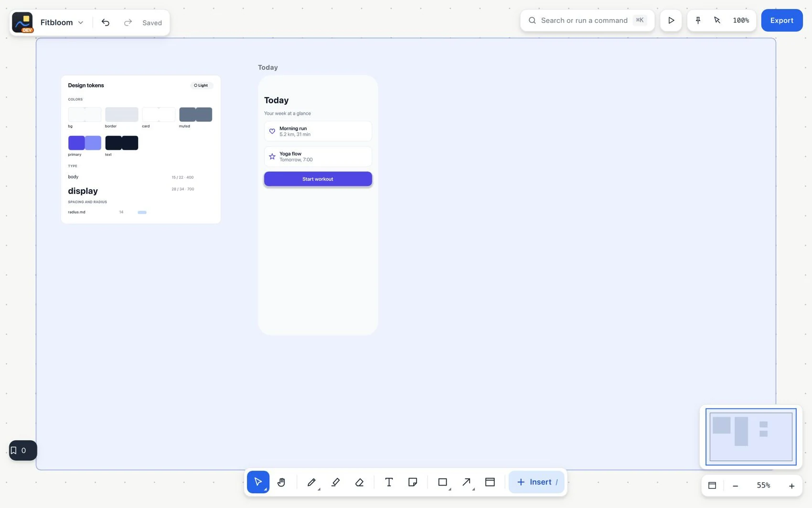812x508 pixels.
Task: Zoom out with the minus button
Action: tap(736, 486)
